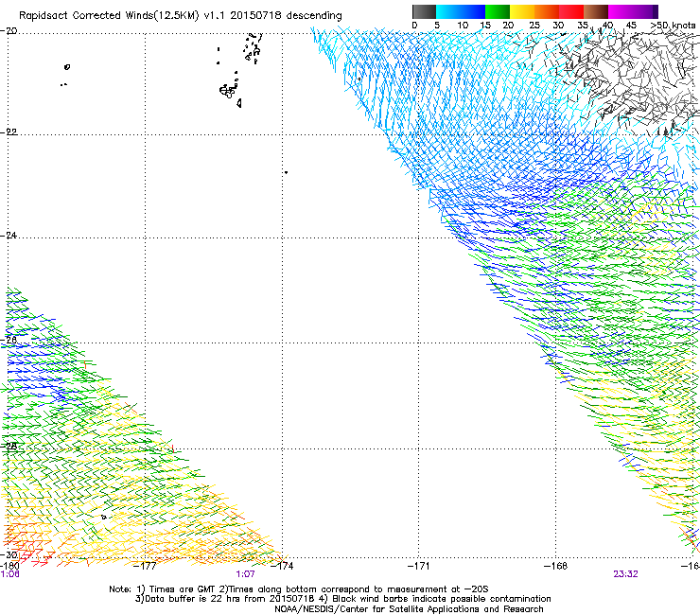The height and width of the screenshot is (615, 700).
Task: Click the '-20' latitude axis label
Action: [x=9, y=31]
